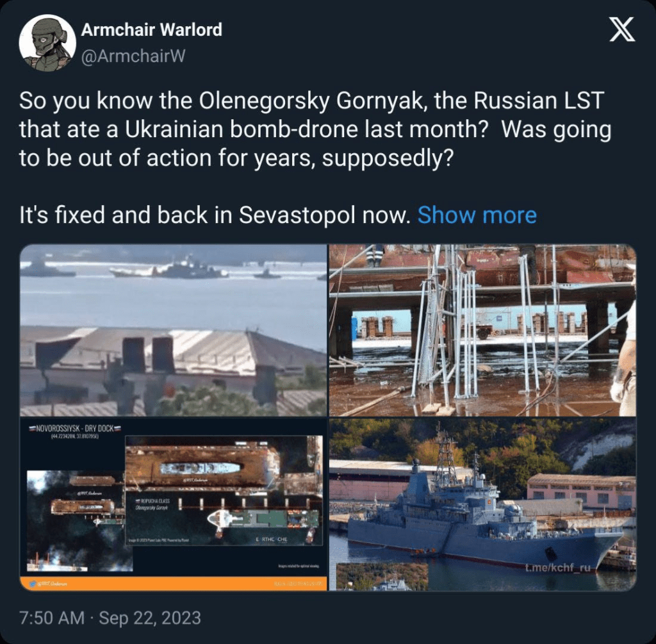Click the Ropucha Class label in satellite image
This screenshot has width=656, height=644.
[x=153, y=501]
